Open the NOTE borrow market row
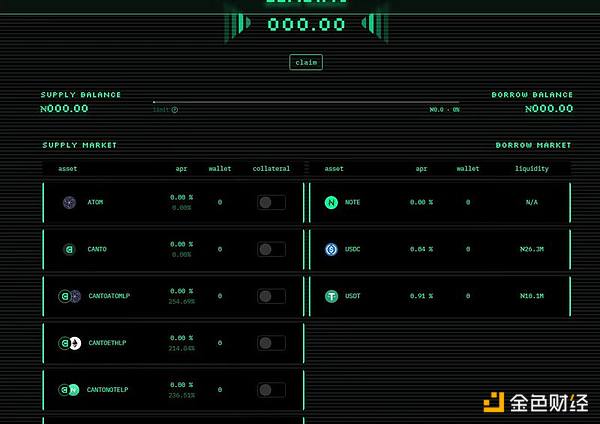The width and height of the screenshot is (600, 424). (440, 202)
